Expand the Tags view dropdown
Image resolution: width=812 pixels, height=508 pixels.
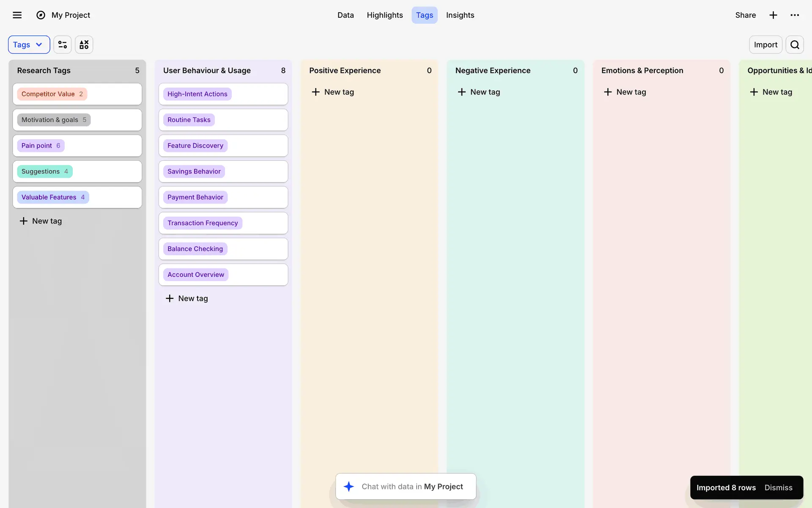(x=29, y=44)
